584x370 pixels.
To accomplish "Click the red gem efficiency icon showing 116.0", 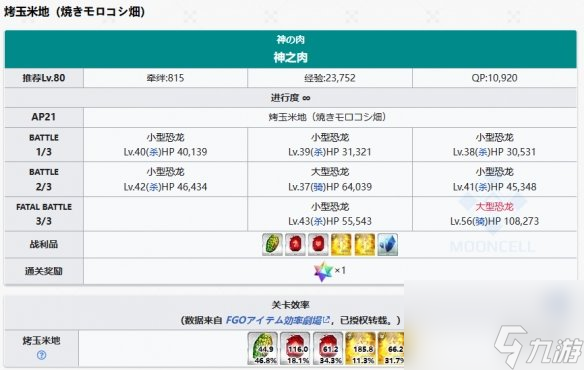I will tap(296, 349).
